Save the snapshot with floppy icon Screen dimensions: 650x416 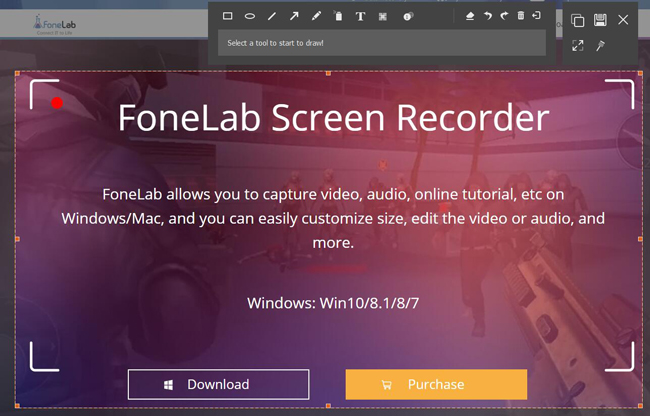pyautogui.click(x=600, y=20)
